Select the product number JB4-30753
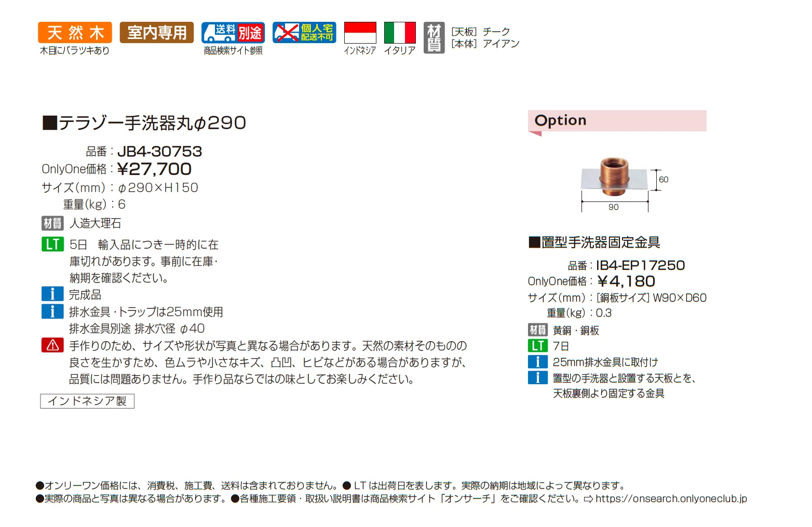 pos(160,151)
